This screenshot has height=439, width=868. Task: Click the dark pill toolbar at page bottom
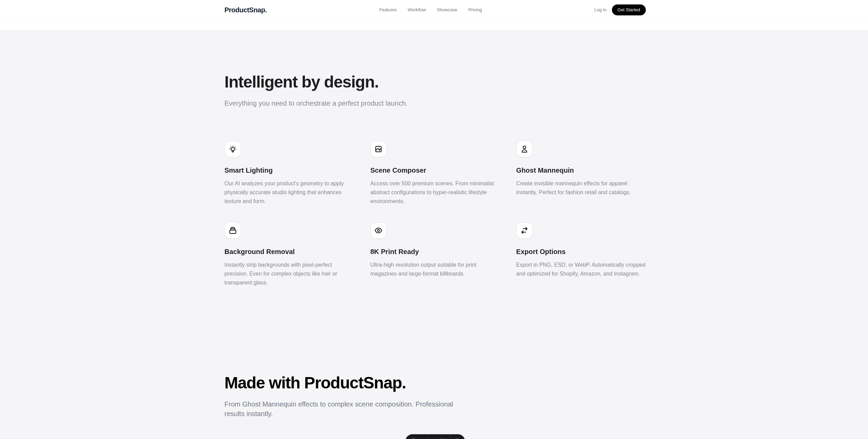click(x=435, y=437)
